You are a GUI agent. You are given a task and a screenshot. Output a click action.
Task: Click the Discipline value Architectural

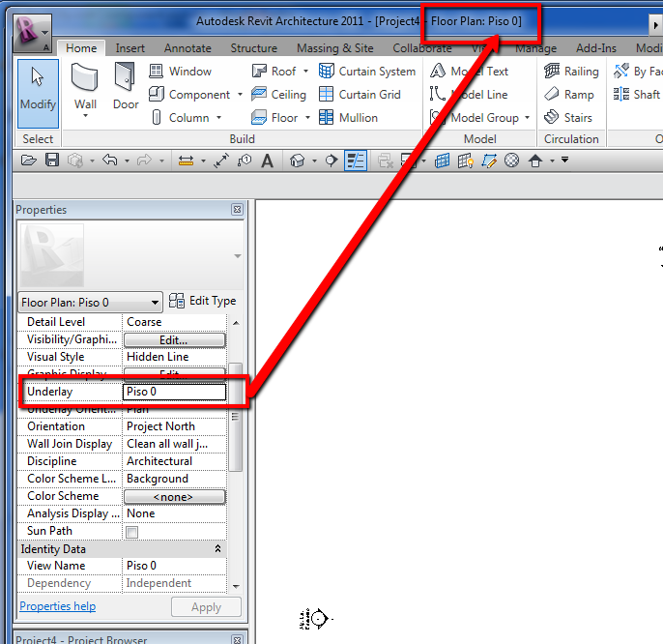(174, 461)
